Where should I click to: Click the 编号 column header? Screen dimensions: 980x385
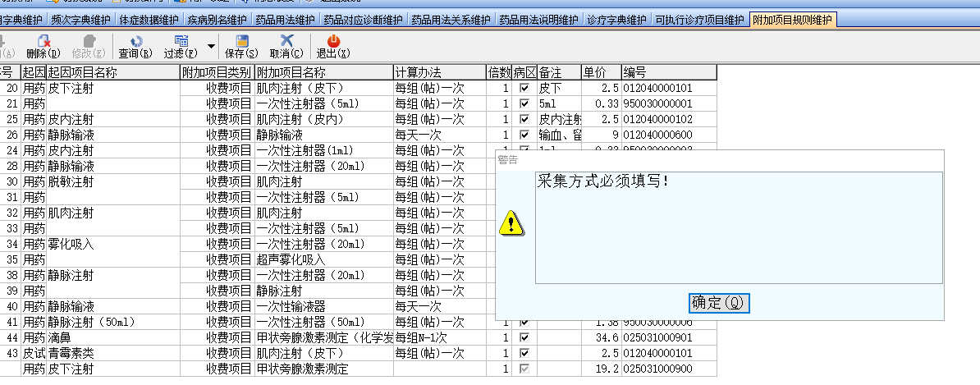click(669, 72)
